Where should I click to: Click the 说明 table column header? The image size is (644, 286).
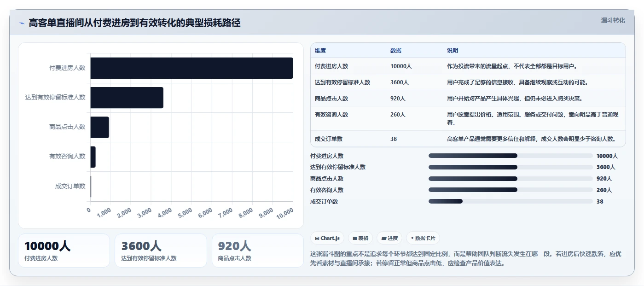point(453,51)
